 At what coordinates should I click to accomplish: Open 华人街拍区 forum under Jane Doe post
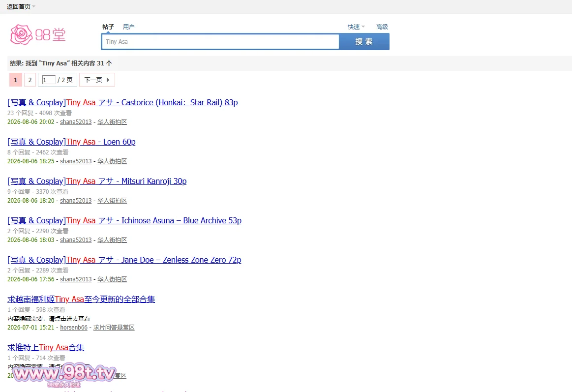[112, 279]
